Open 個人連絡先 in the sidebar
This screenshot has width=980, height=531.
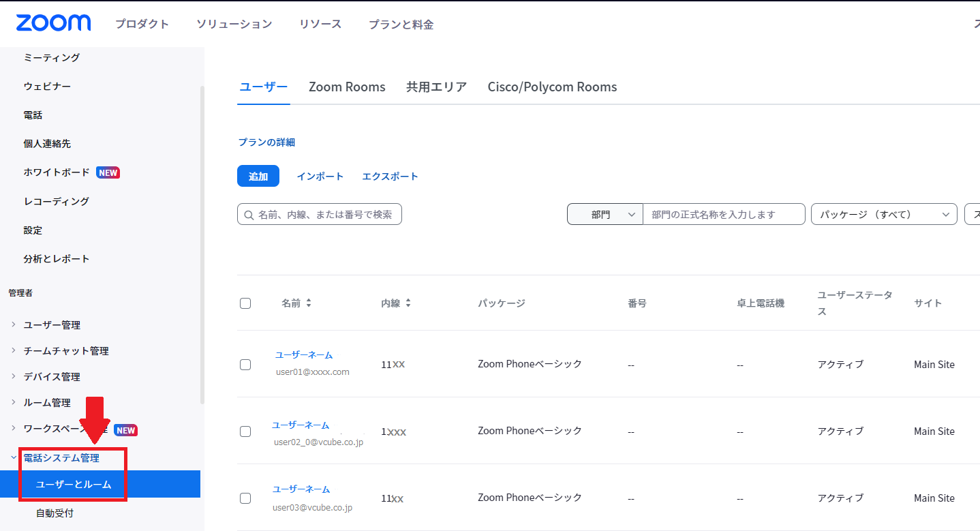point(47,144)
